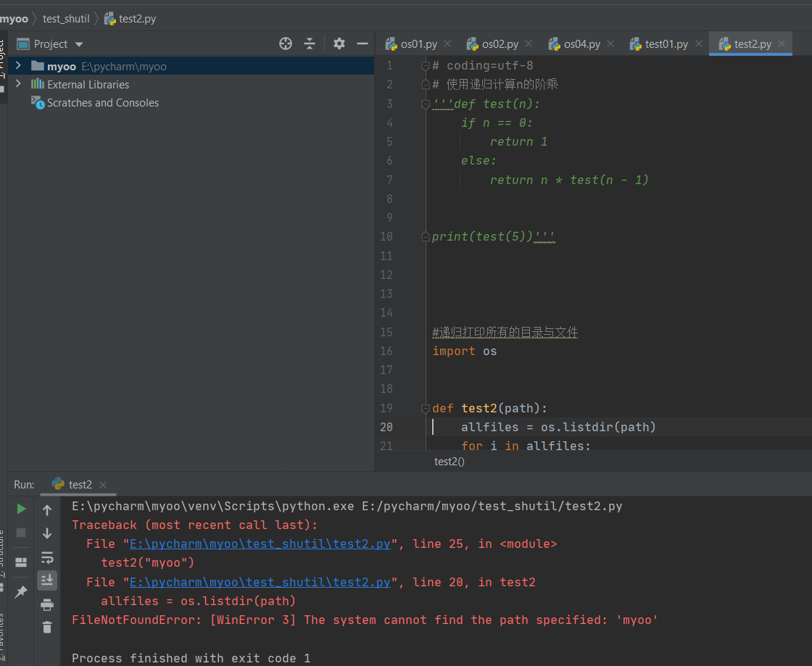This screenshot has width=812, height=666.
Task: Select the test2.py editor tab
Action: pyautogui.click(x=752, y=44)
